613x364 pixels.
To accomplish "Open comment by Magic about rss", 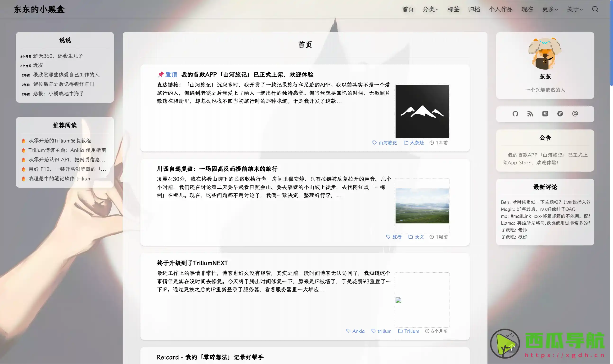I will coord(538,209).
